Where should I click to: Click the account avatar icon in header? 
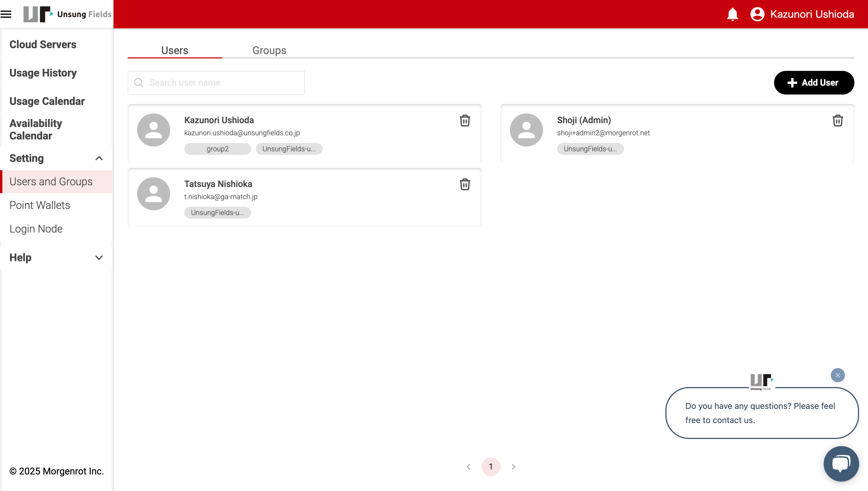(x=757, y=14)
